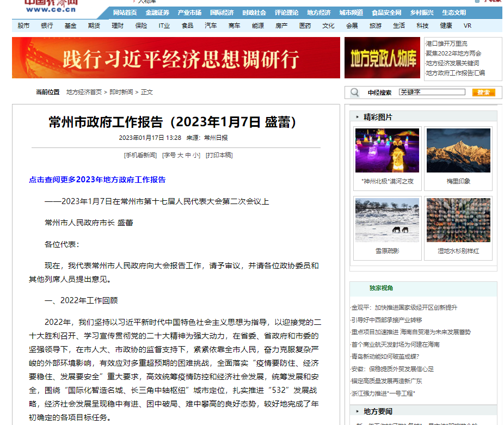
Task: Open 点击查阅更多2023年地方政府工作报告 link
Action: tap(97, 180)
